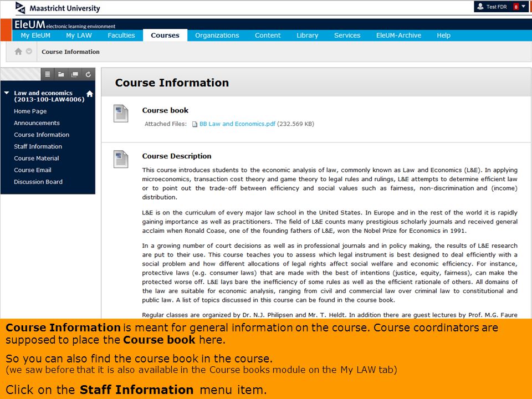Open Course Email in the course menu
Viewport: 532px width, 399px height.
pyautogui.click(x=33, y=170)
